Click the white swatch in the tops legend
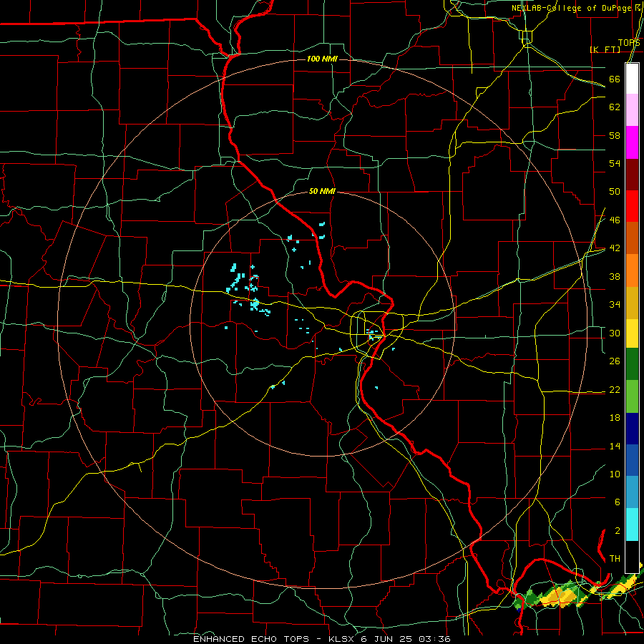 (x=632, y=79)
